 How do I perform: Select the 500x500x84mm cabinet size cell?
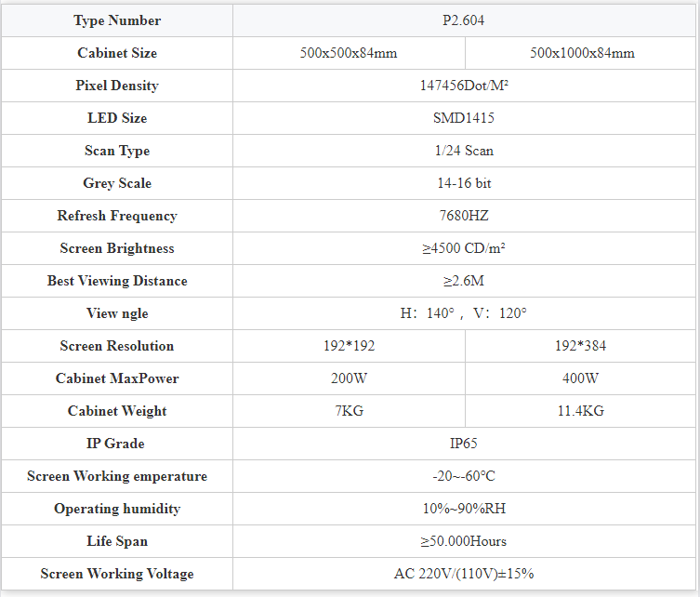349,53
